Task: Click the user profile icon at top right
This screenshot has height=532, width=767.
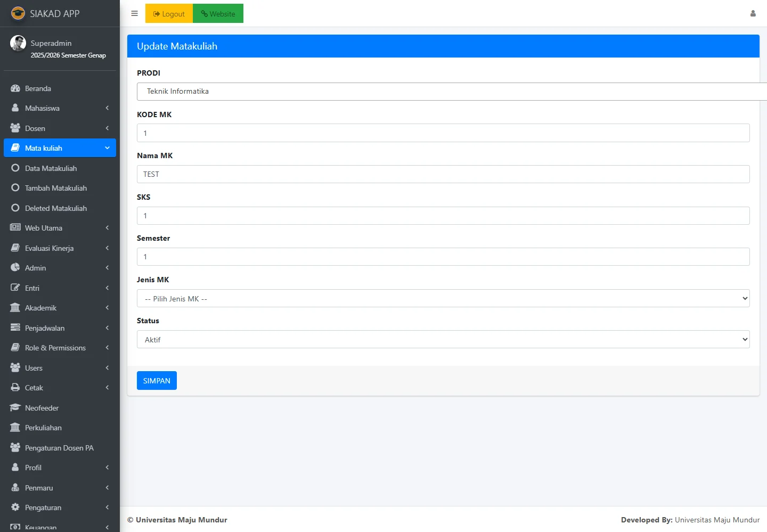Action: click(753, 13)
